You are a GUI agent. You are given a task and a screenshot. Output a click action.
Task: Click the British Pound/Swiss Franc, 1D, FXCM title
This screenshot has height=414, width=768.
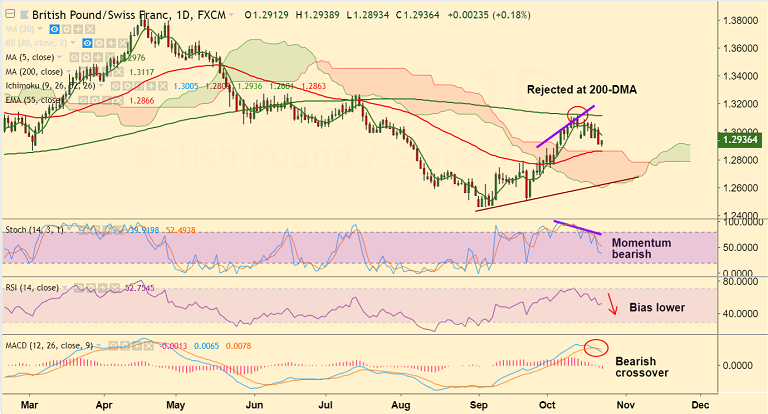tap(129, 15)
